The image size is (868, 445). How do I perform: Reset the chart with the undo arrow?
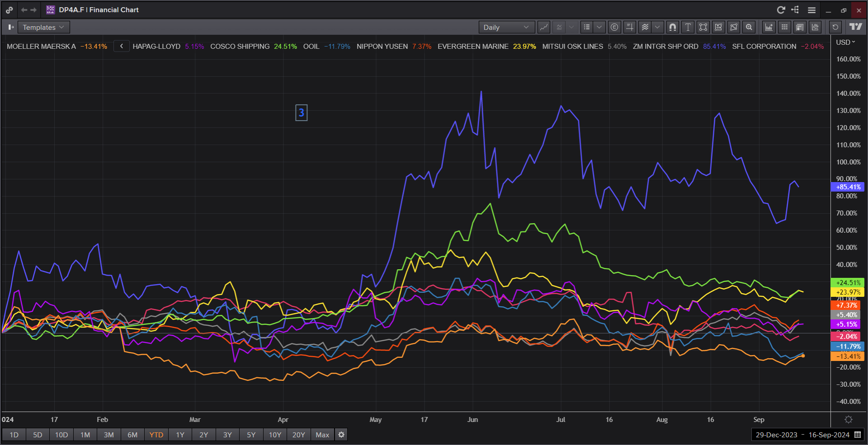click(835, 27)
